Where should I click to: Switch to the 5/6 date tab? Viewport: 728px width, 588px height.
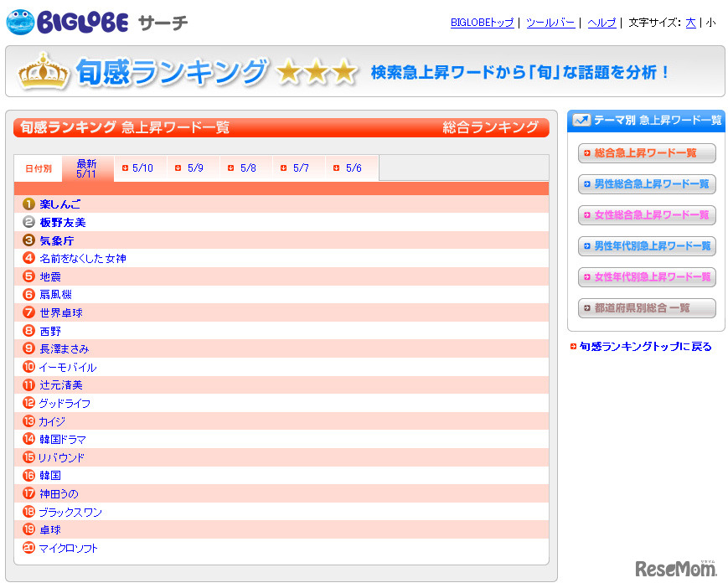(349, 168)
